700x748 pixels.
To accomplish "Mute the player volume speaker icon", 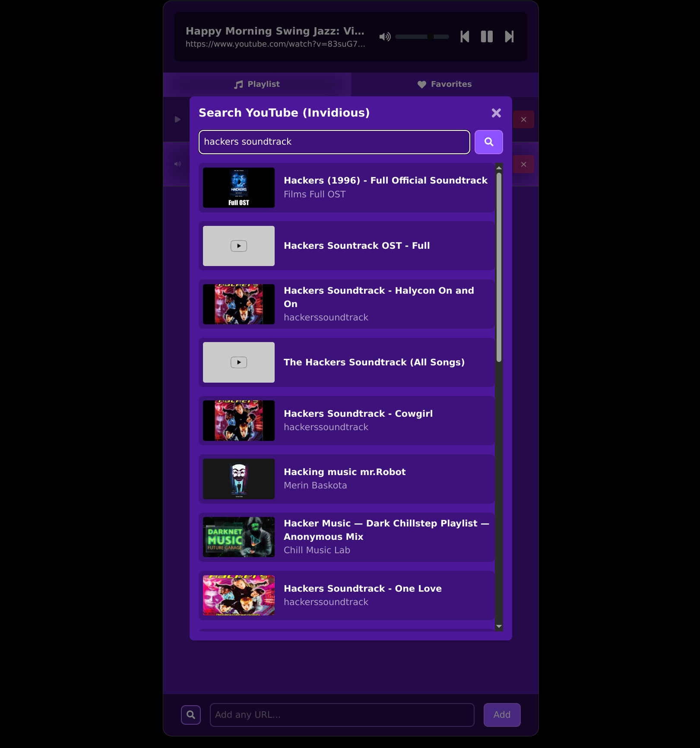I will pyautogui.click(x=385, y=37).
